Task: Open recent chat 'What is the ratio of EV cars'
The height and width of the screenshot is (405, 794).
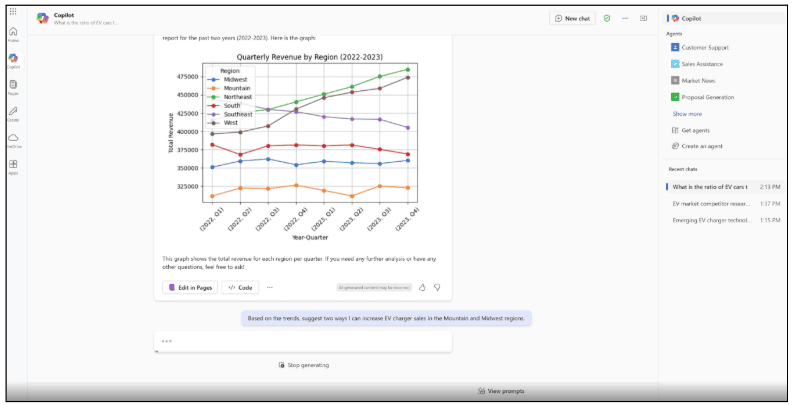Action: [725, 187]
